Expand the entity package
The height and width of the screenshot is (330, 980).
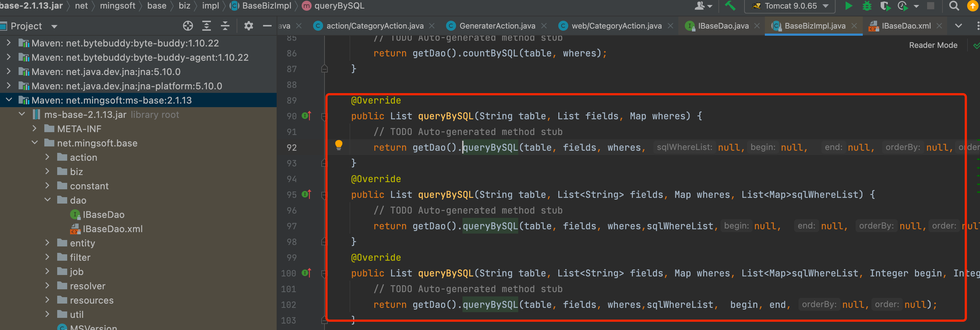pyautogui.click(x=48, y=242)
